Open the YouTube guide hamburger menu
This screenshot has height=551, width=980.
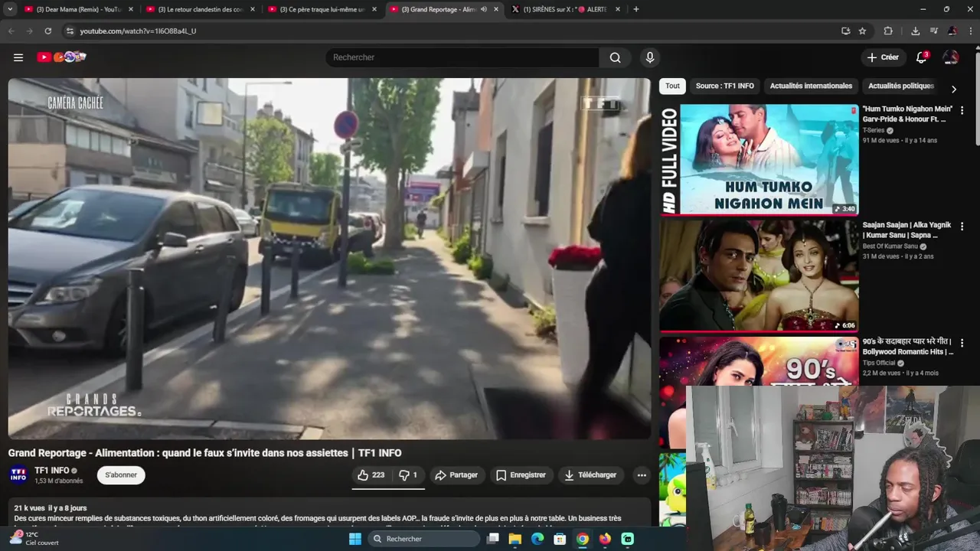click(x=18, y=57)
